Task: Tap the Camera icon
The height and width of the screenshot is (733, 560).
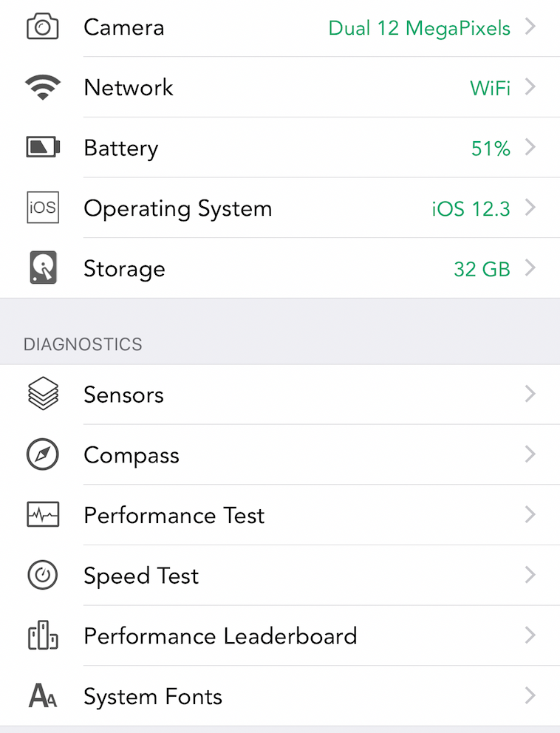Action: tap(43, 27)
